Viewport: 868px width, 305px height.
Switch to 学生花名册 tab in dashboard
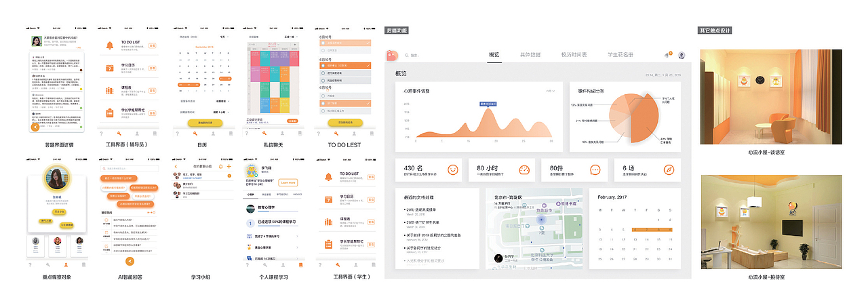point(620,55)
